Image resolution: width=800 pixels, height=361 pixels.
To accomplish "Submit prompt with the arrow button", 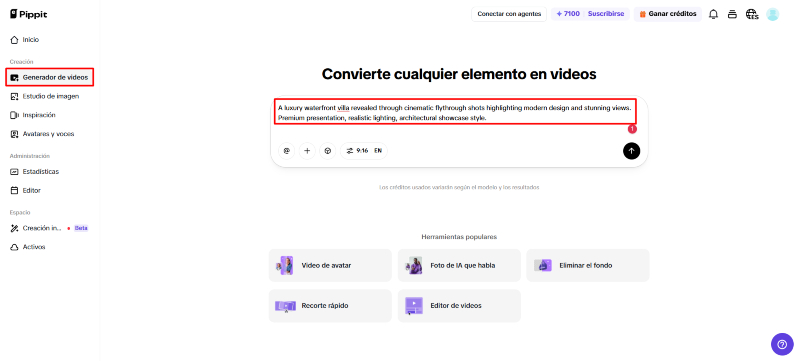I will pos(631,151).
